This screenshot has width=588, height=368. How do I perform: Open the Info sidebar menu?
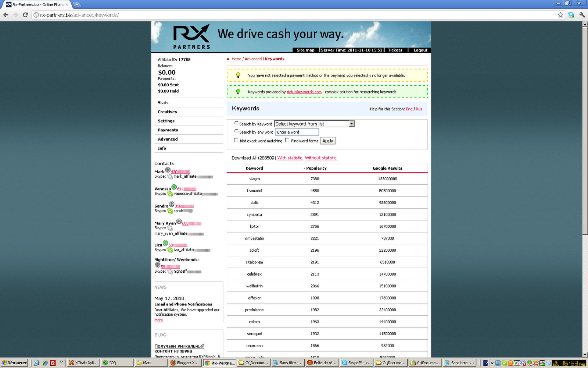coord(162,148)
